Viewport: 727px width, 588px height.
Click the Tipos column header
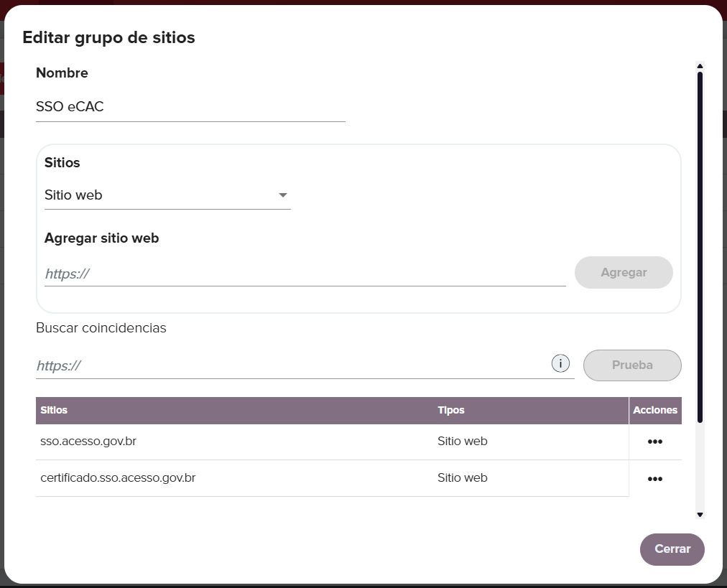click(451, 410)
